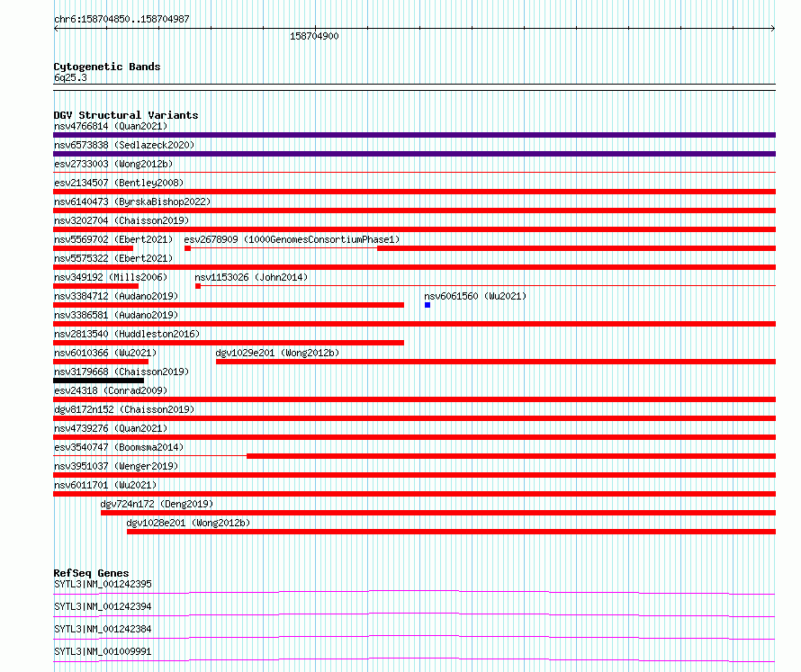Click the red bar under nsv2813540
This screenshot has width=801, height=672.
229,343
